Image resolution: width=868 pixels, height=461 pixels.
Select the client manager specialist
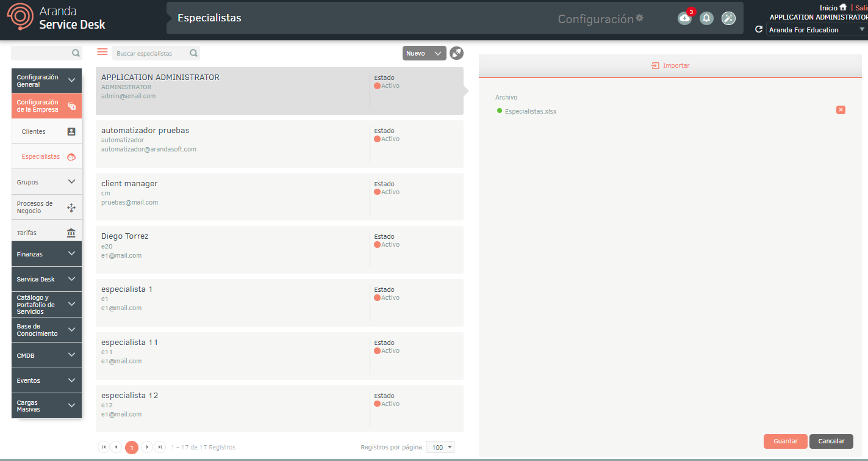279,197
